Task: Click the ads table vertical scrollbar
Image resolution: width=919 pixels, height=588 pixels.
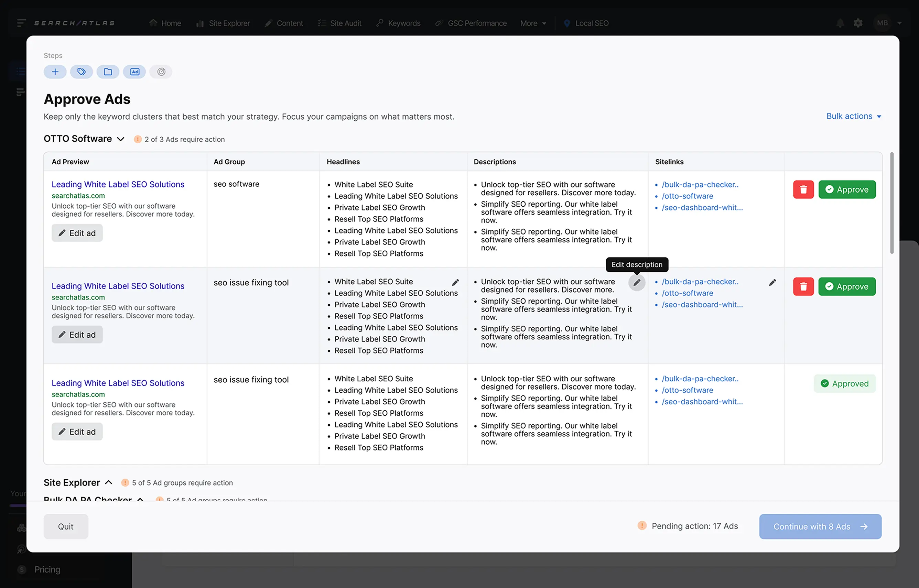Action: (891, 203)
